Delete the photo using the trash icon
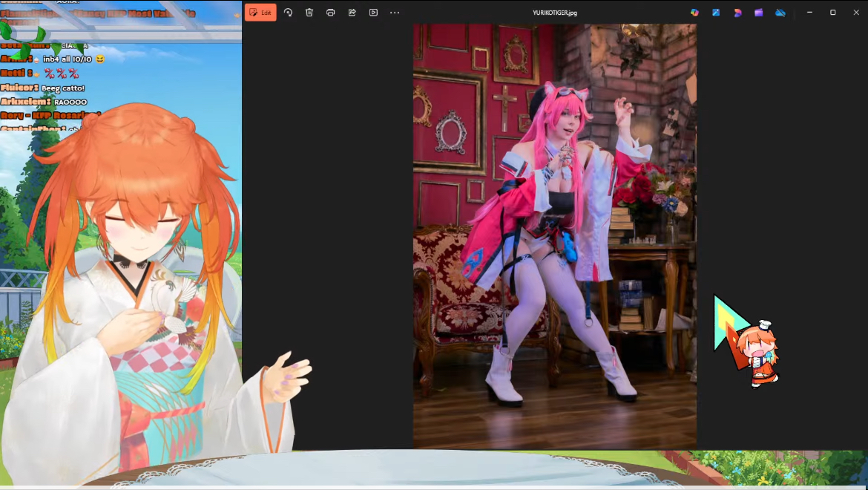 pyautogui.click(x=309, y=12)
